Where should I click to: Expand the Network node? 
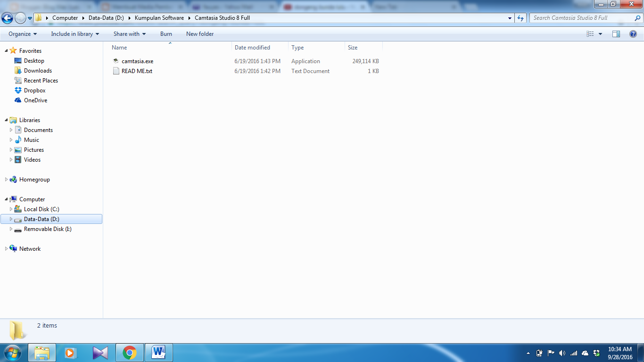click(6, 249)
